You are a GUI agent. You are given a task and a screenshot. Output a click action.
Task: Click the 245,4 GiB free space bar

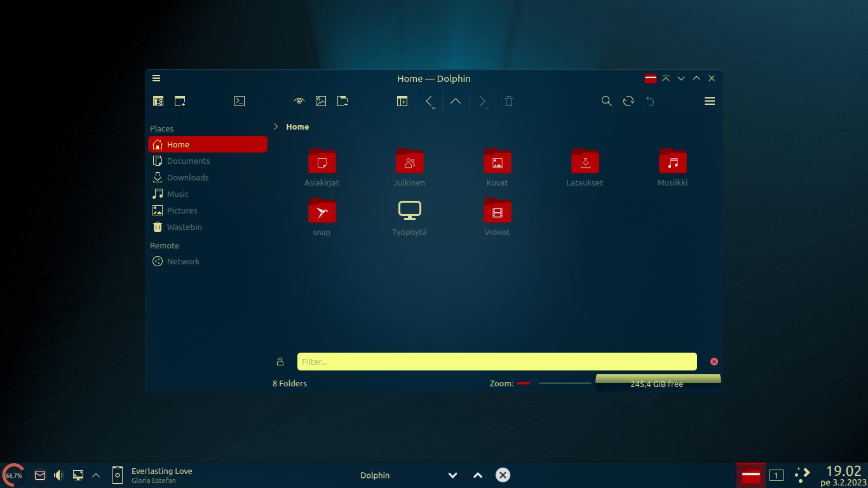(658, 383)
